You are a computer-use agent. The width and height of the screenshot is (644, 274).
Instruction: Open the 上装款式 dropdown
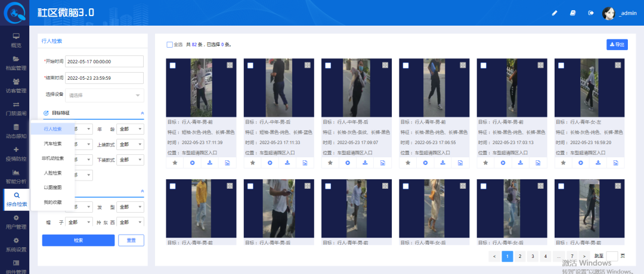pyautogui.click(x=130, y=144)
